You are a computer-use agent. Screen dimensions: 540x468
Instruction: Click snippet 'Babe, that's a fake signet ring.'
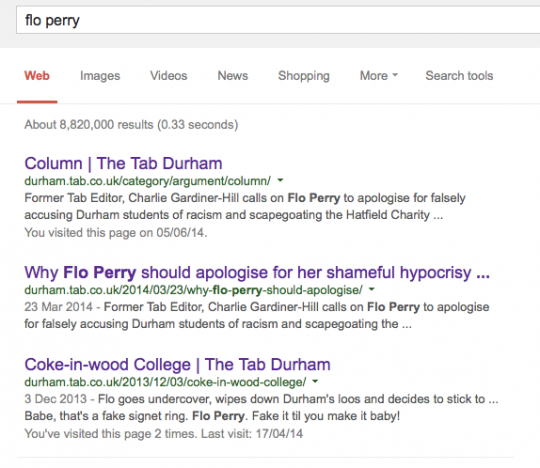[x=106, y=416]
